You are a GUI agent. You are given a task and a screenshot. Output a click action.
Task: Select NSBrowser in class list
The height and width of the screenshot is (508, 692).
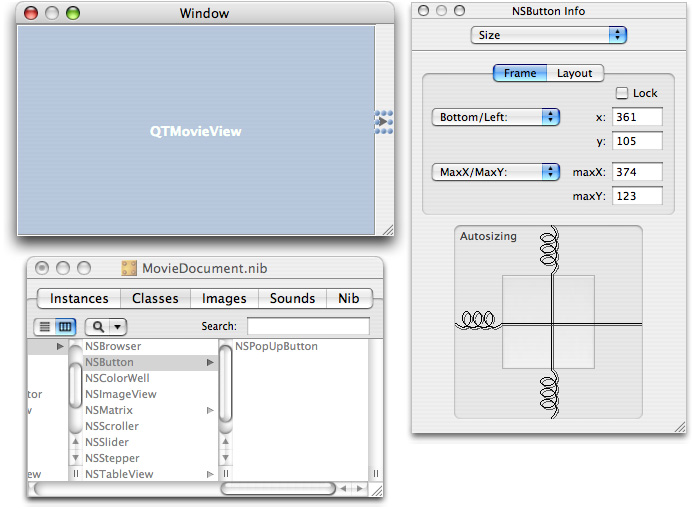coord(150,346)
